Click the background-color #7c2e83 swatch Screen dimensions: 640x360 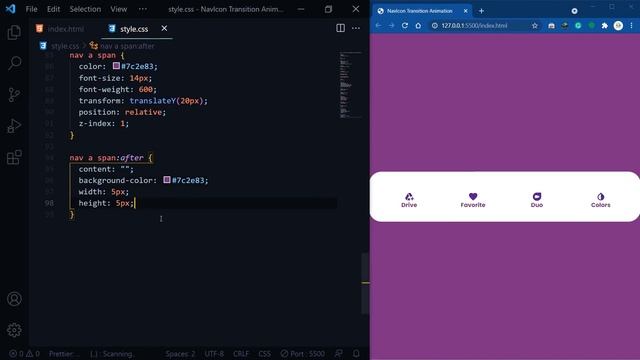(167, 180)
